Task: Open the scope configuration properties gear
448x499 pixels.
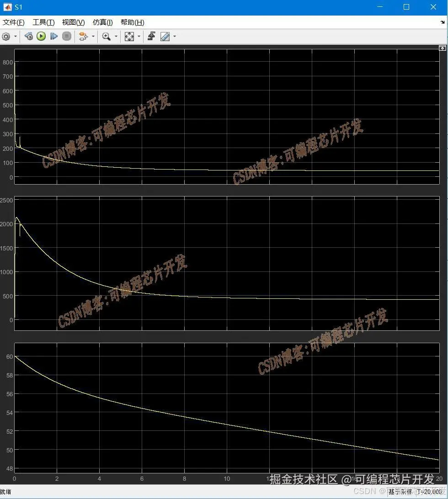Action: click(x=6, y=37)
